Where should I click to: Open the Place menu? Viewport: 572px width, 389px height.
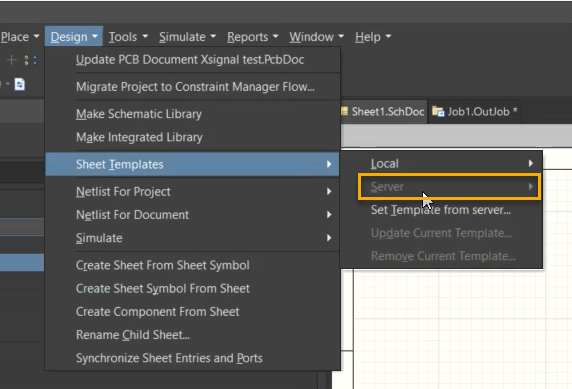pyautogui.click(x=19, y=37)
